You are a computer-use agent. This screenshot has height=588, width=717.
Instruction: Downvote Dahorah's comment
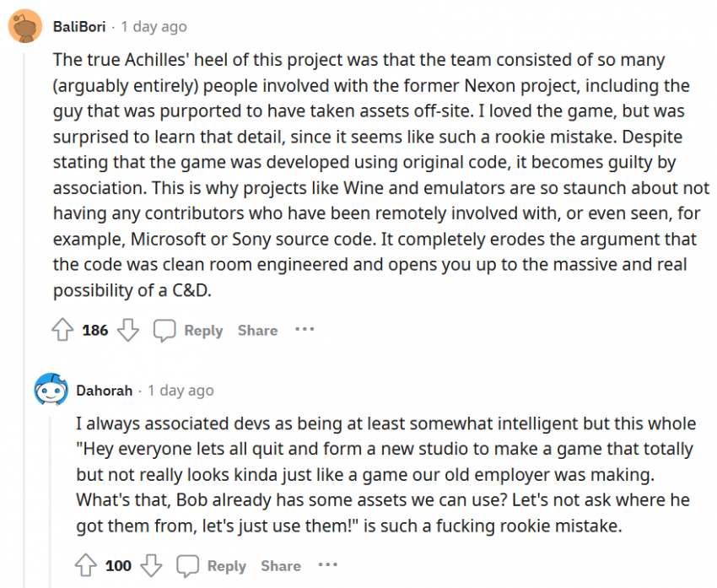(151, 565)
